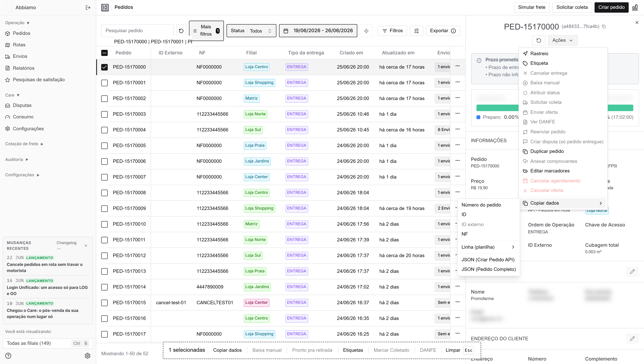Open the Status Todos dropdown
Viewport: 644px width, 364px height.
pyautogui.click(x=251, y=31)
